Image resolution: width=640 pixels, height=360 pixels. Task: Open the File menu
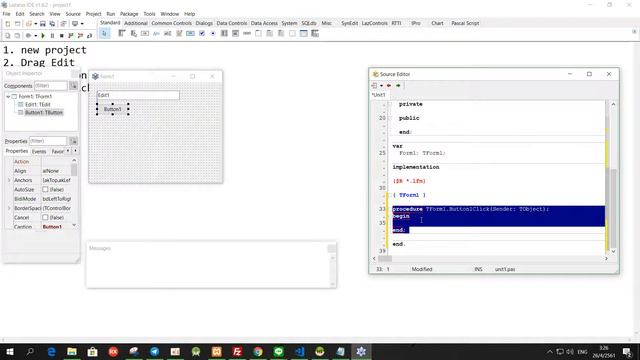pos(7,14)
